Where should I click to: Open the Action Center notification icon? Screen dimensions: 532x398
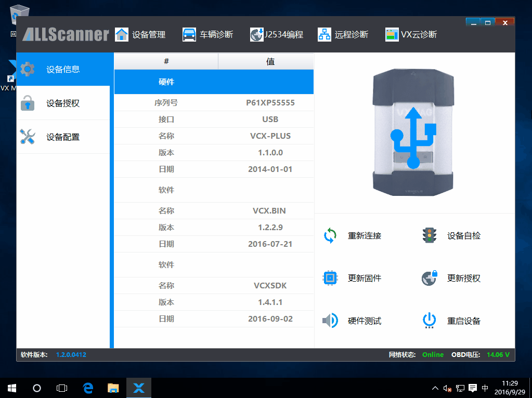tap(473, 388)
